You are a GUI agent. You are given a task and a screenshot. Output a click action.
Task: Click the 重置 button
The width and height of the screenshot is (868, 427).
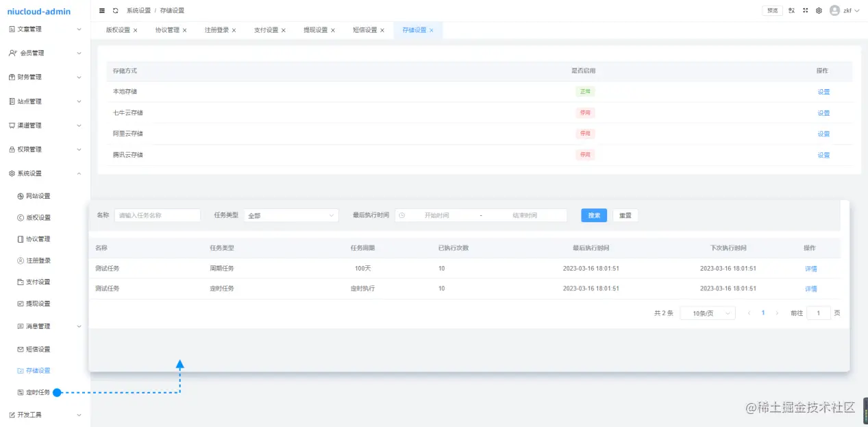tap(625, 215)
